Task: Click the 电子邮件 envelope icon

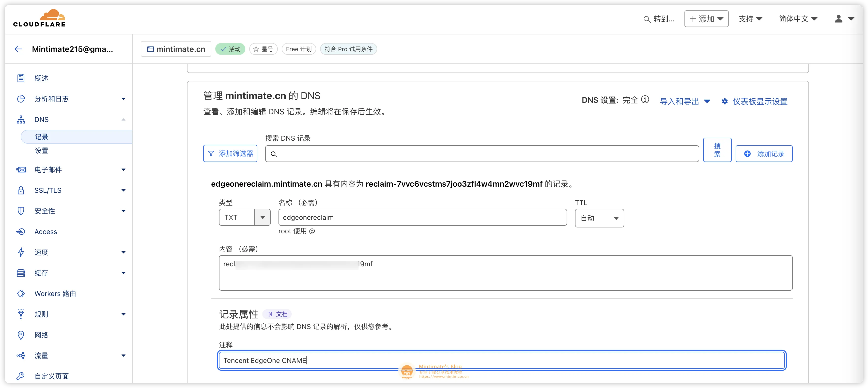Action: [x=21, y=169]
